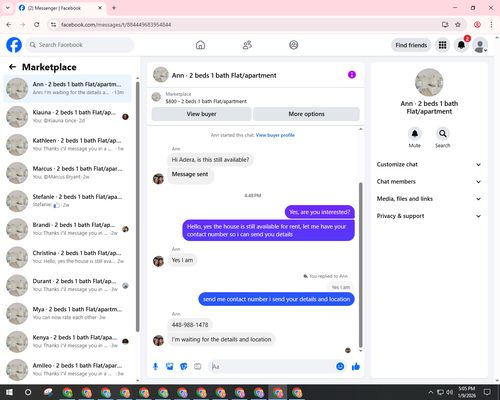Image resolution: width=500 pixels, height=400 pixels.
Task: Click the 'Yes, are you interested?' message
Action: pyautogui.click(x=319, y=212)
